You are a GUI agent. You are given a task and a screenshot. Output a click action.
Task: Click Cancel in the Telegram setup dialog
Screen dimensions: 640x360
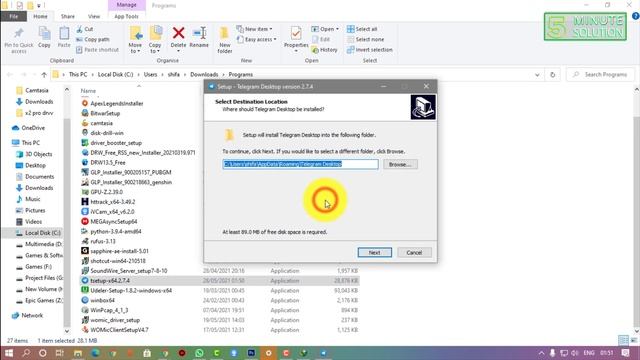(x=414, y=253)
